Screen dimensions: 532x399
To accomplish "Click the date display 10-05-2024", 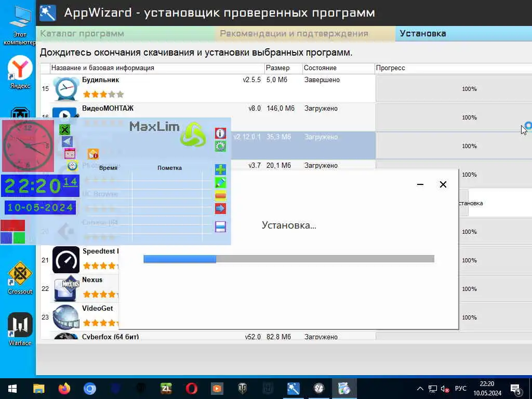I will click(x=40, y=207).
